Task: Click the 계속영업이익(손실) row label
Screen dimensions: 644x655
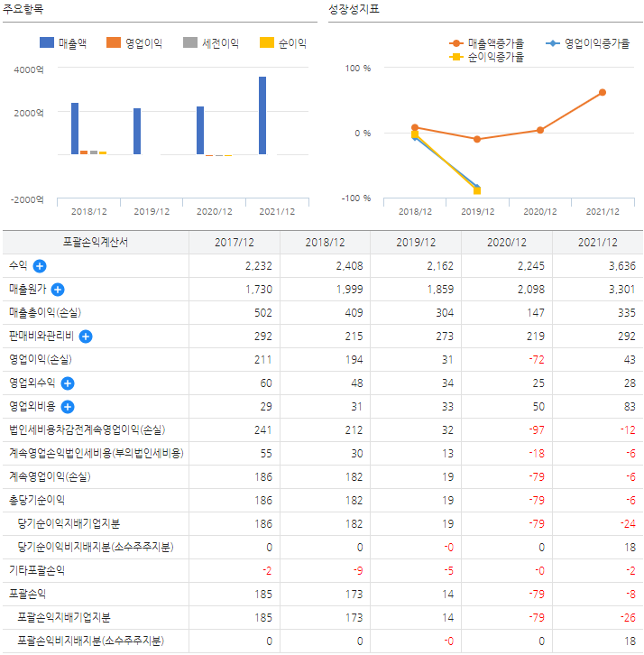Action: click(x=50, y=476)
